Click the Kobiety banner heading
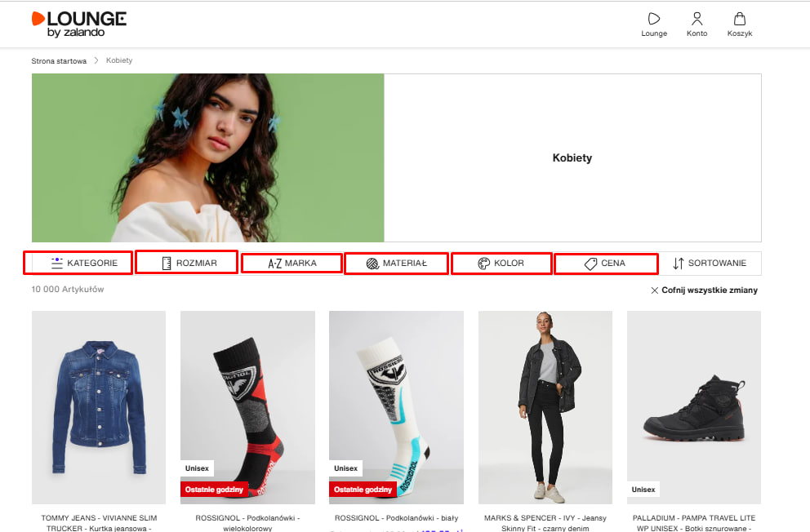Screen dimensions: 810x532 [x=572, y=158]
